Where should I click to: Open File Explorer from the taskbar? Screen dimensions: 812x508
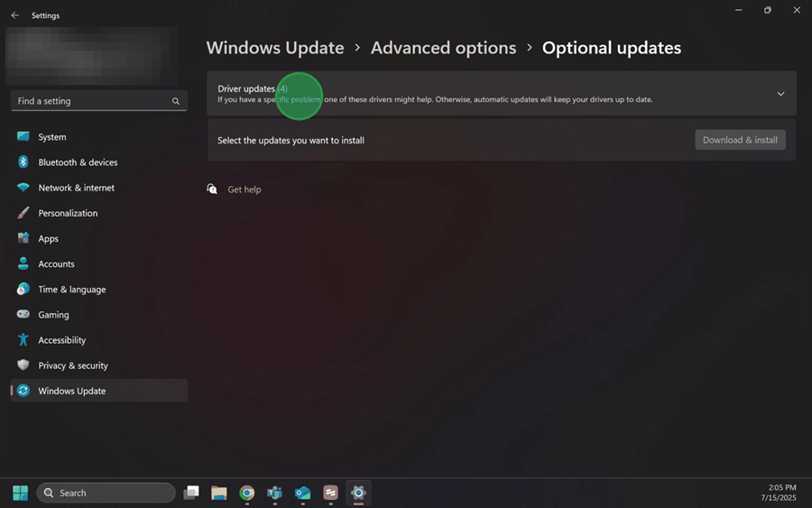(218, 493)
